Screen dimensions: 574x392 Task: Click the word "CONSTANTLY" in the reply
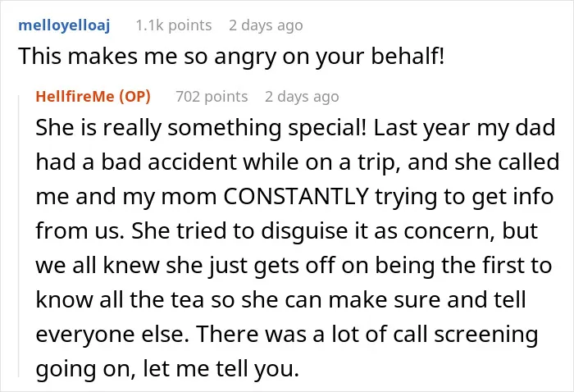[296, 196]
